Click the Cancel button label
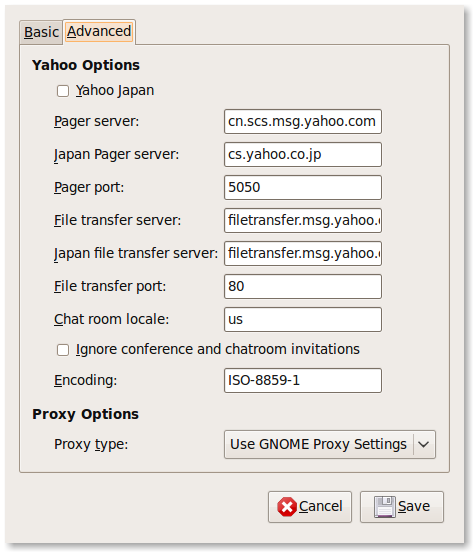The image size is (473, 552). coord(321,507)
